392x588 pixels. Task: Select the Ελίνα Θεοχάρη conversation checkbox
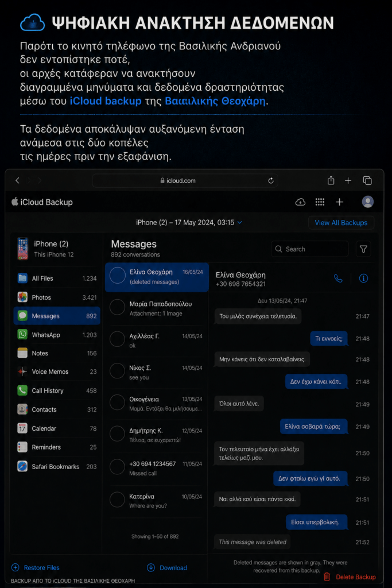[117, 276]
